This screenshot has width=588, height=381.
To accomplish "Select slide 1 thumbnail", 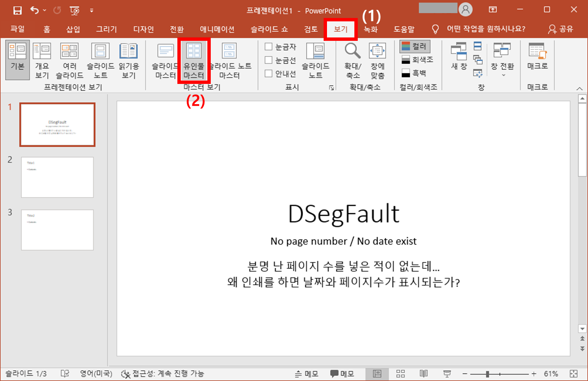I will pos(57,125).
